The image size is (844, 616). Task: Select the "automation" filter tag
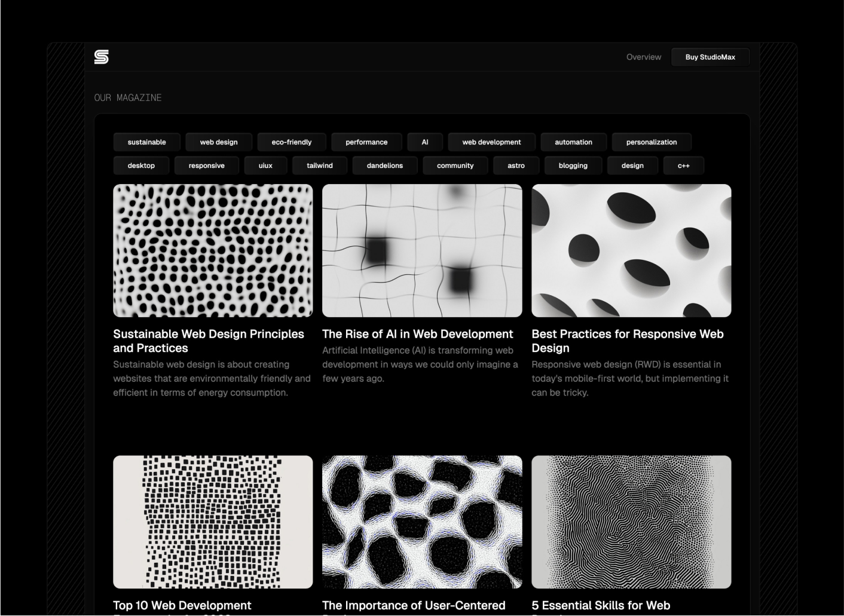click(573, 142)
